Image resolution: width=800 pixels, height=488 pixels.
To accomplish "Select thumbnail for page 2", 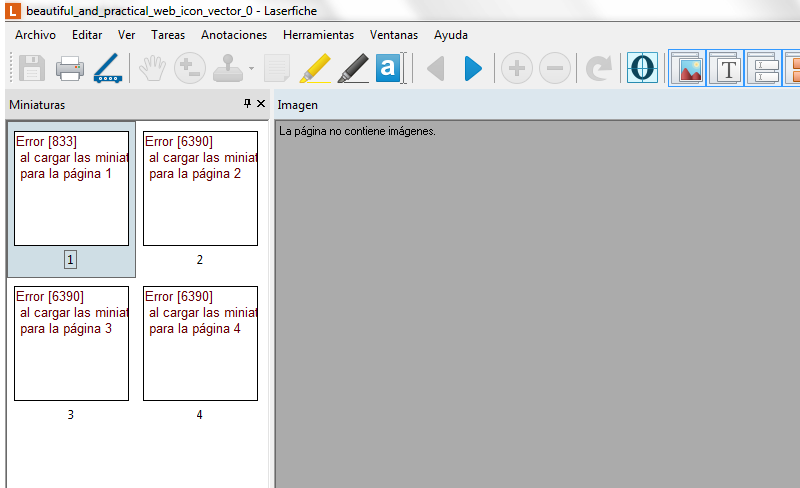I will (201, 188).
